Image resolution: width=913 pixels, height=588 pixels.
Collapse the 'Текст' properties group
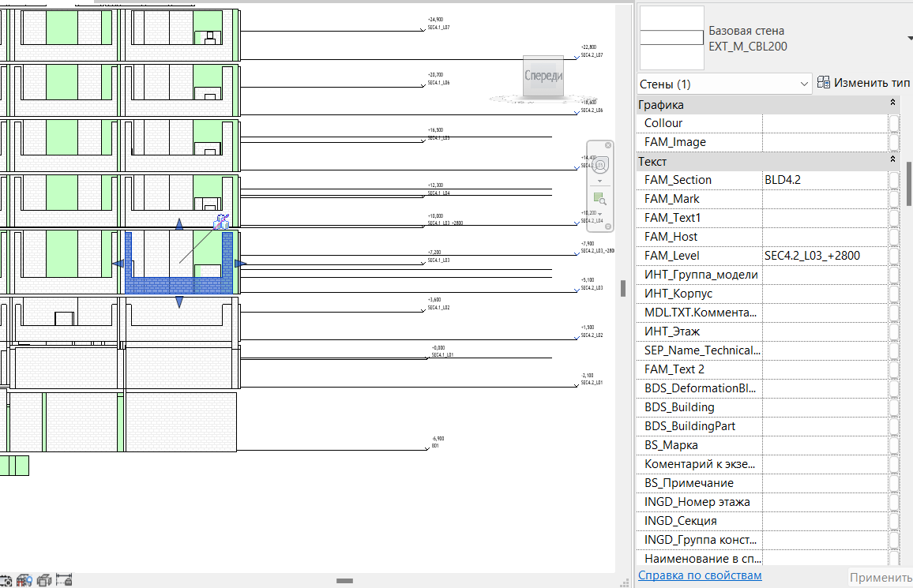pyautogui.click(x=892, y=159)
